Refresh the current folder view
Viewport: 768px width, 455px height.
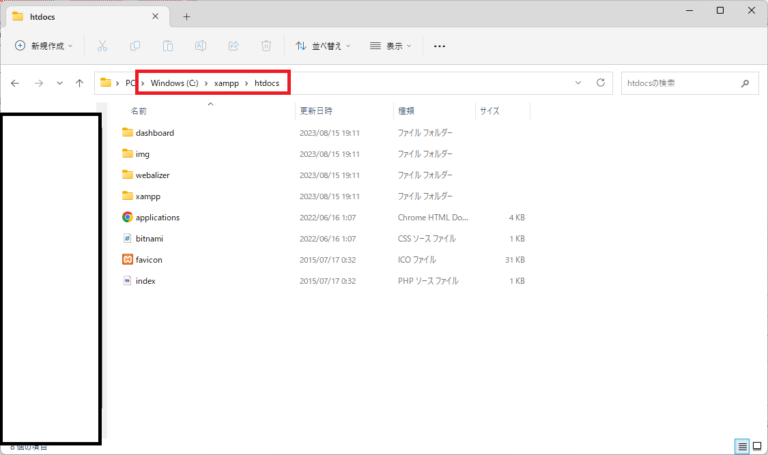(x=600, y=82)
